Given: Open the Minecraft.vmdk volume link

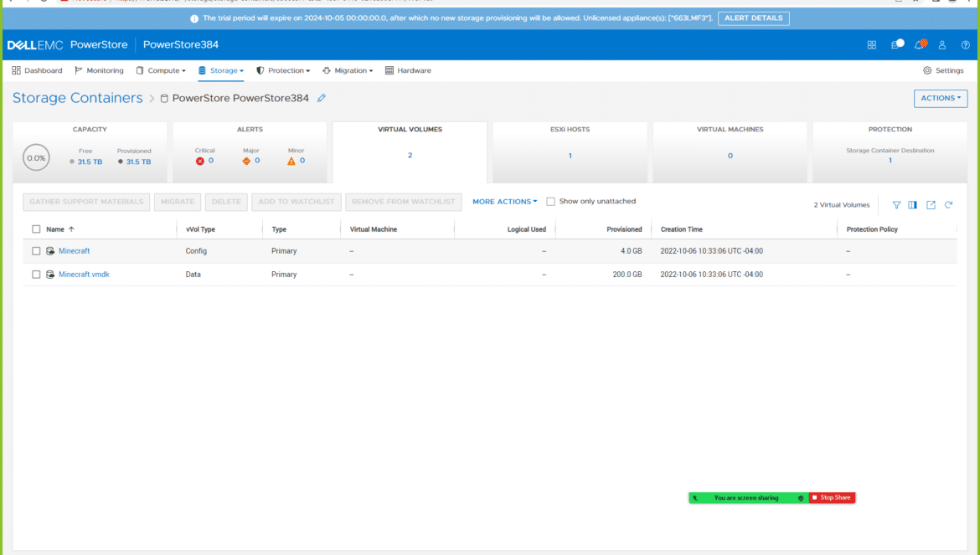Looking at the screenshot, I should [x=84, y=275].
